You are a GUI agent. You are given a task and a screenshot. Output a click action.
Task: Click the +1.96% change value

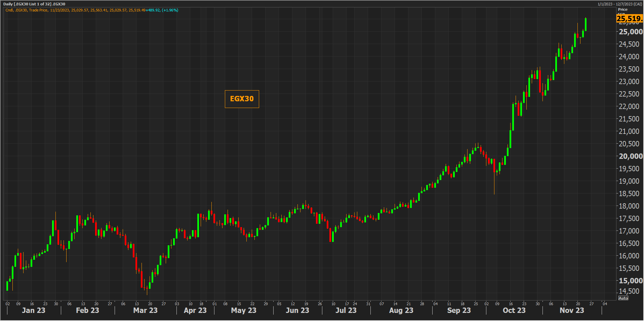(x=170, y=10)
